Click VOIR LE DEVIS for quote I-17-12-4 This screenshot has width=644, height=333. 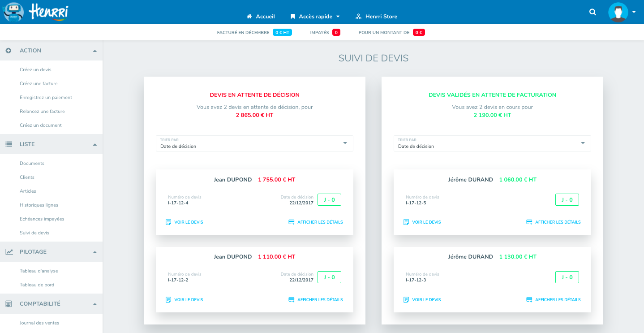185,222
